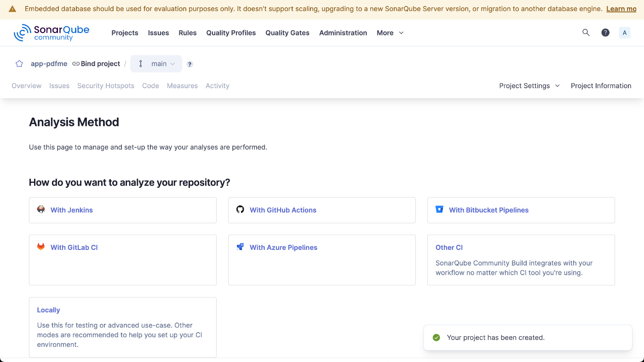The width and height of the screenshot is (644, 362).
Task: Click the Azure Pipelines logo icon
Action: pos(240,247)
